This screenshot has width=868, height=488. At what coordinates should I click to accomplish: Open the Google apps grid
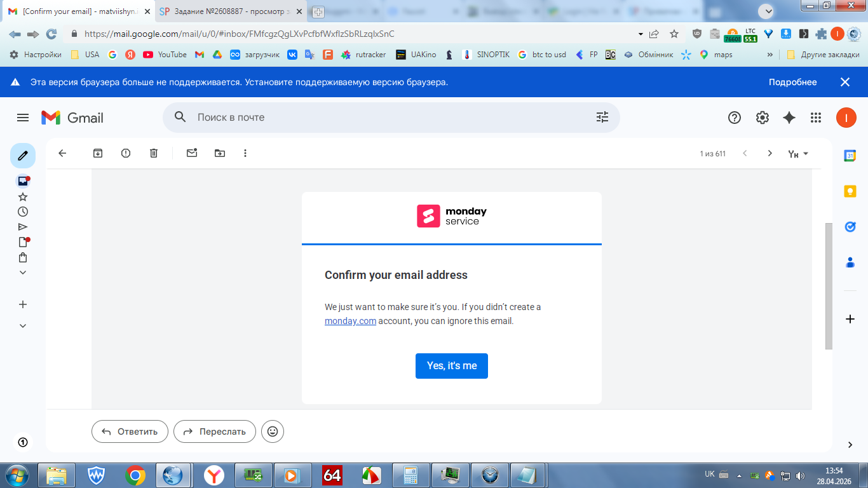816,118
